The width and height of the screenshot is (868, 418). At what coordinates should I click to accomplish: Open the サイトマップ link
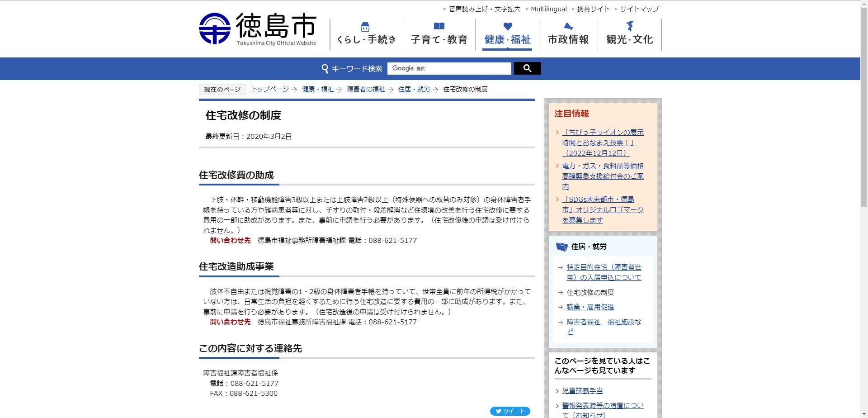639,9
